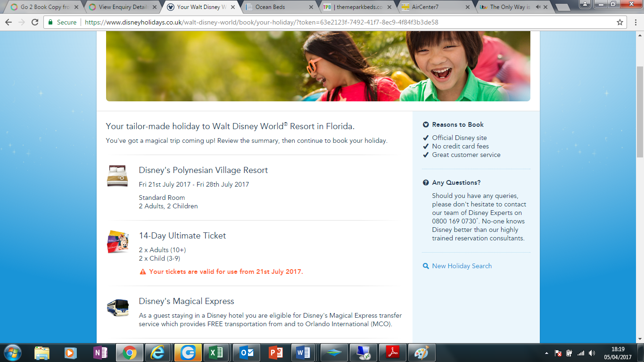Image resolution: width=644 pixels, height=362 pixels.
Task: Open Word from the taskbar
Action: 304,353
